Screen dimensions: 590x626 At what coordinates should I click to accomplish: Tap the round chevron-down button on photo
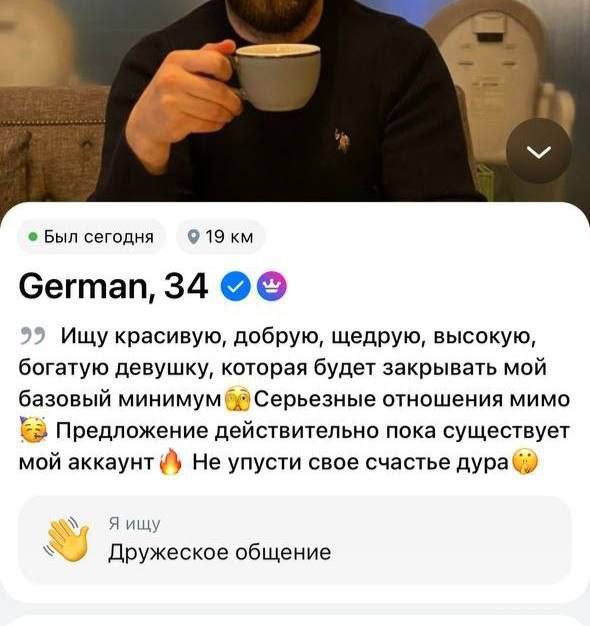pos(539,152)
